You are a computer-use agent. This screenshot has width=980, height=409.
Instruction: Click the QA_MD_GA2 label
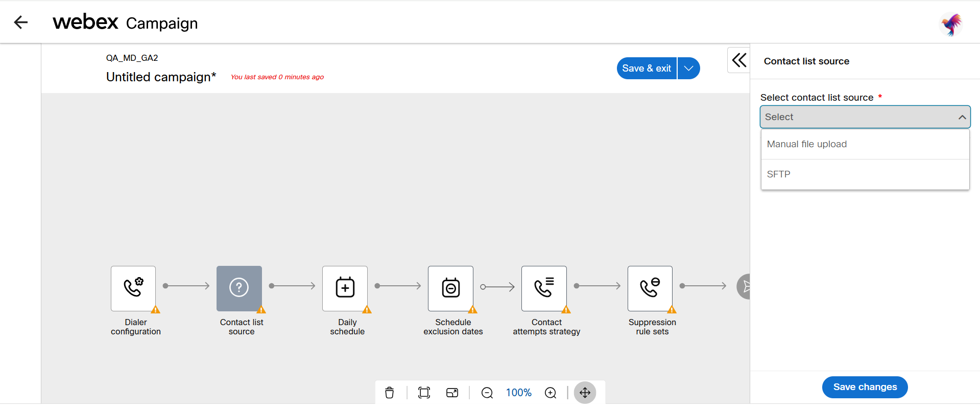(x=132, y=58)
